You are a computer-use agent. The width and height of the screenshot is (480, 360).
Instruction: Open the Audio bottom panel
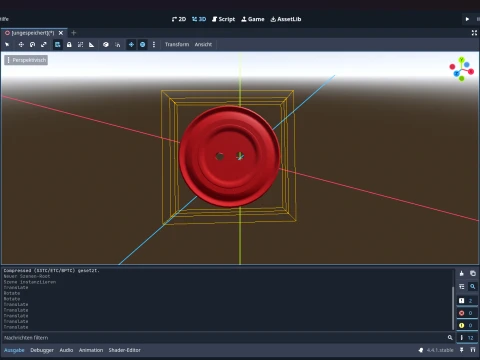[66, 350]
